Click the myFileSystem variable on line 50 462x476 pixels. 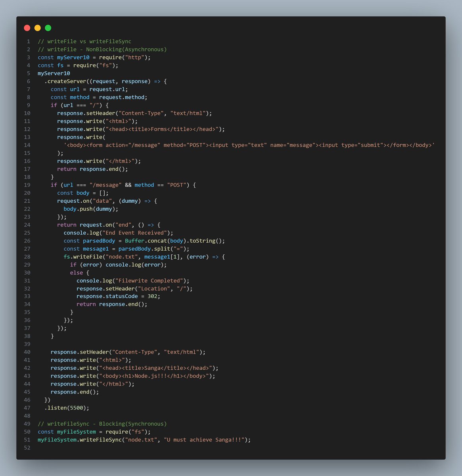[76, 432]
